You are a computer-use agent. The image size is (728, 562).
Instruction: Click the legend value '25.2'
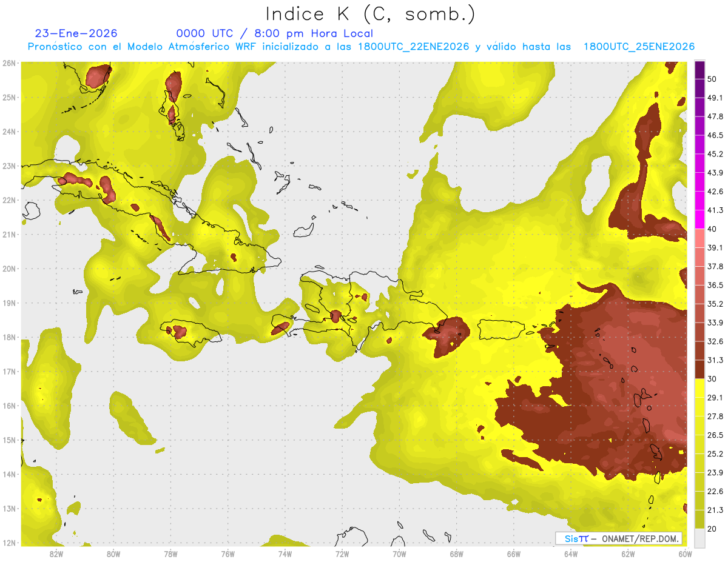coord(715,454)
